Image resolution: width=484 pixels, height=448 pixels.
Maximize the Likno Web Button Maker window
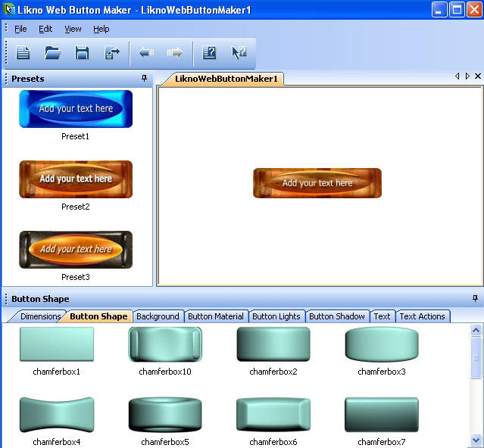(457, 10)
